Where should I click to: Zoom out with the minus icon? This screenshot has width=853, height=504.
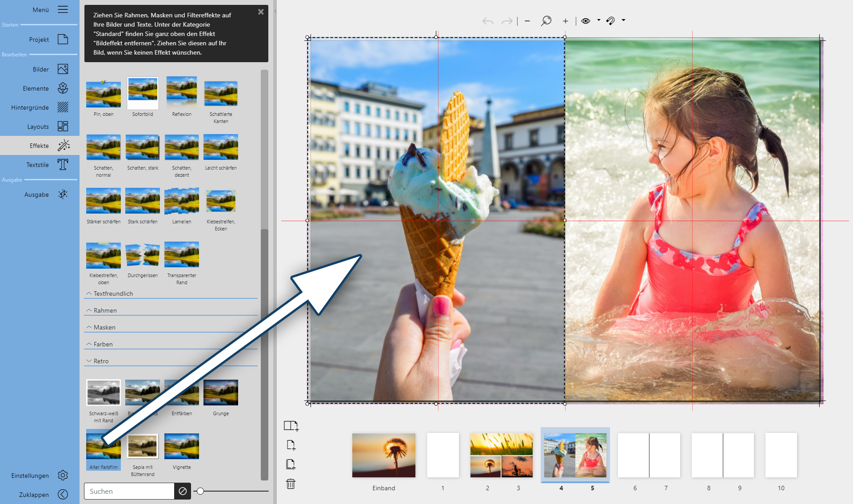click(527, 21)
